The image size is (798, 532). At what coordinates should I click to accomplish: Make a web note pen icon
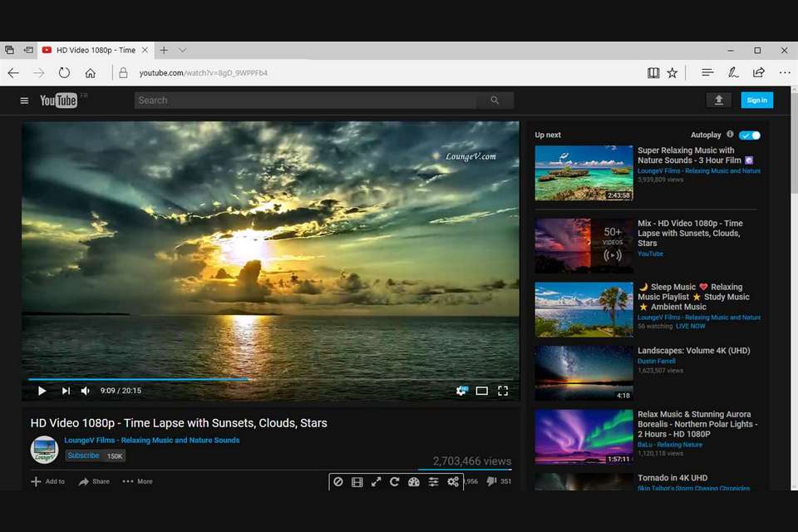[733, 73]
